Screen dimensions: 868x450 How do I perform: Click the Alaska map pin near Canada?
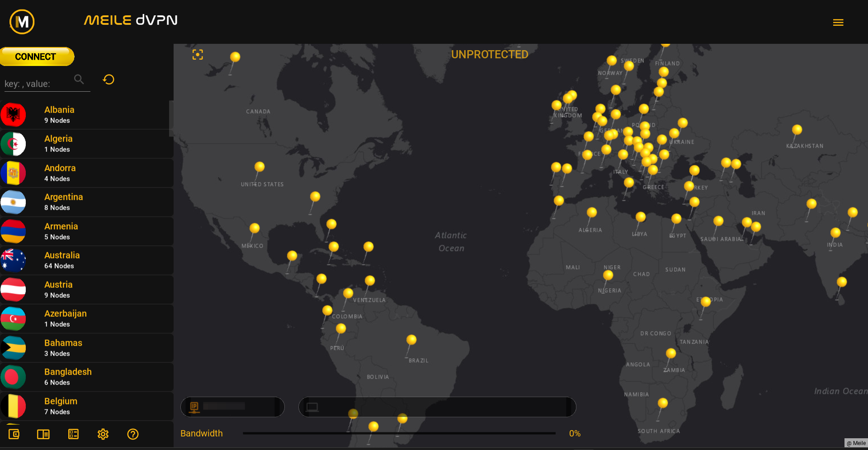click(x=235, y=57)
